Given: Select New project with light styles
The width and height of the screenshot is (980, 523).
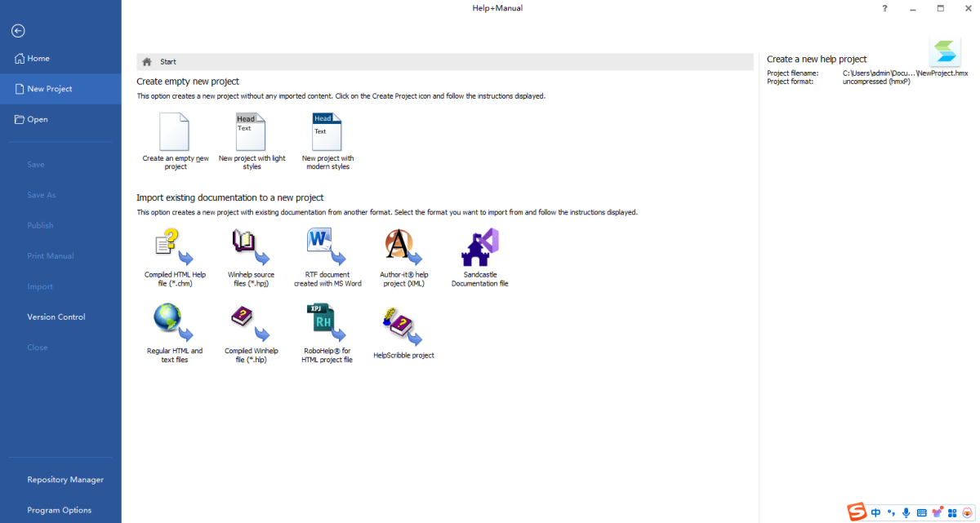Looking at the screenshot, I should (251, 132).
